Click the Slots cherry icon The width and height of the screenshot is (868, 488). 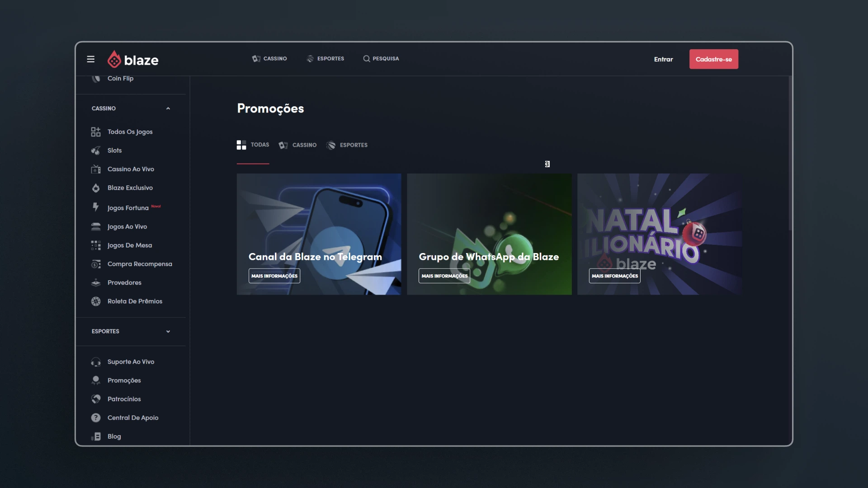click(x=96, y=150)
